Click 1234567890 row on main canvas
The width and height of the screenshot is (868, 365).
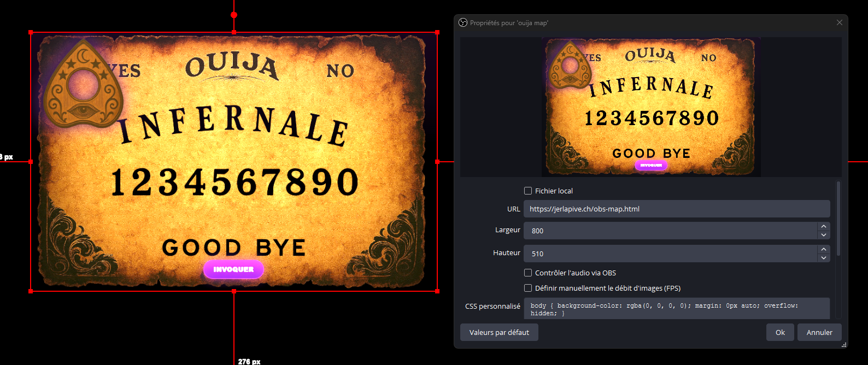[234, 182]
